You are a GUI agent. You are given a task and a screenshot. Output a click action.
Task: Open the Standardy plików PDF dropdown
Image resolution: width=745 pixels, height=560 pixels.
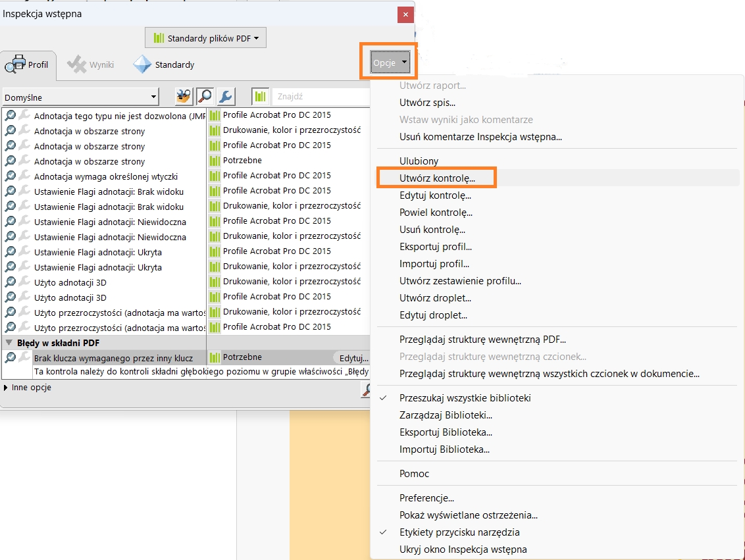[x=205, y=38]
